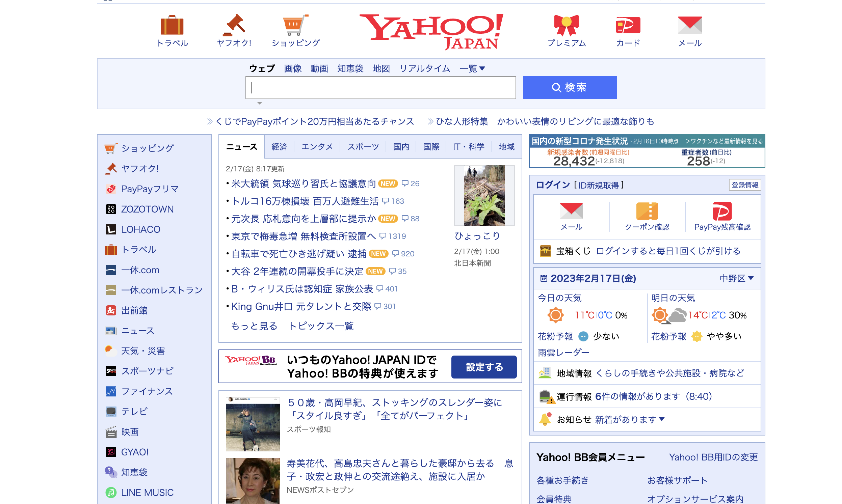
Task: Open the トラベル suitcase icon in the header
Action: [x=172, y=25]
